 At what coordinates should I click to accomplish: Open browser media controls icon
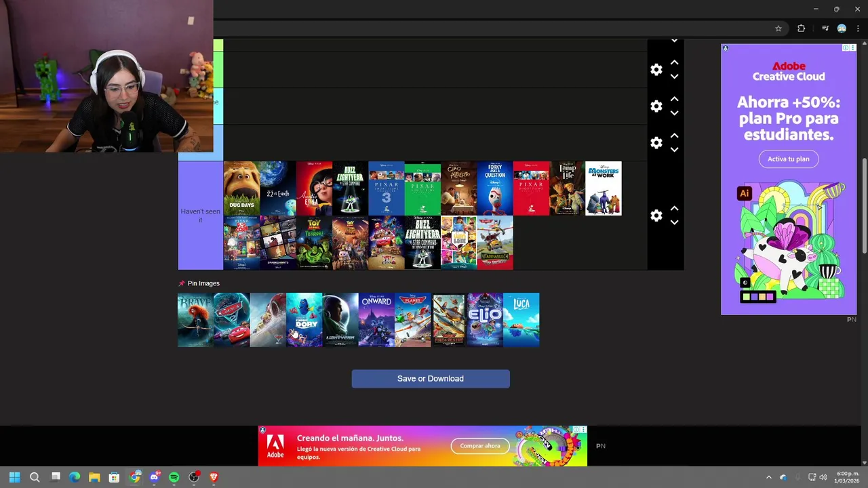coord(825,28)
